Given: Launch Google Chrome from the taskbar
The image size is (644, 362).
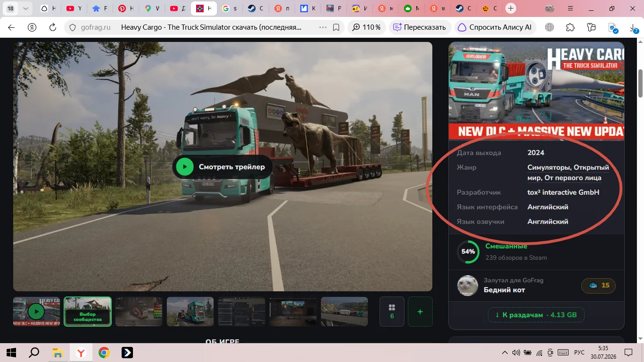Looking at the screenshot, I should tap(104, 353).
